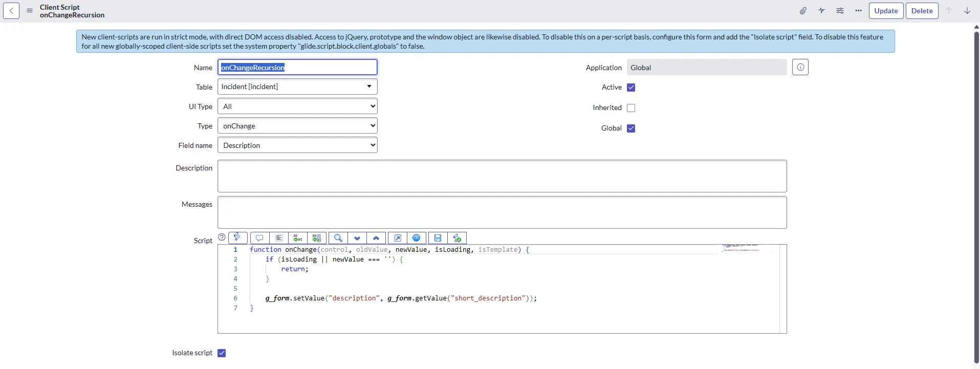
Task: Click the format code icon
Action: 279,238
